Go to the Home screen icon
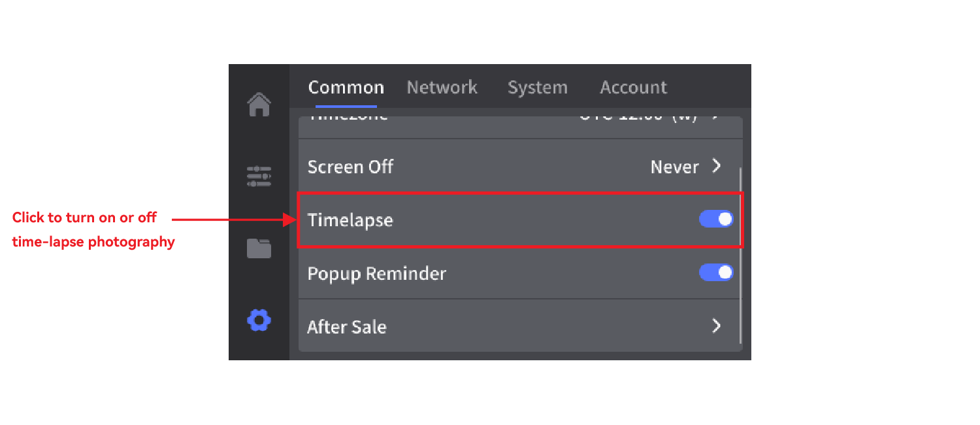Viewport: 980px width, 425px height. click(x=259, y=105)
